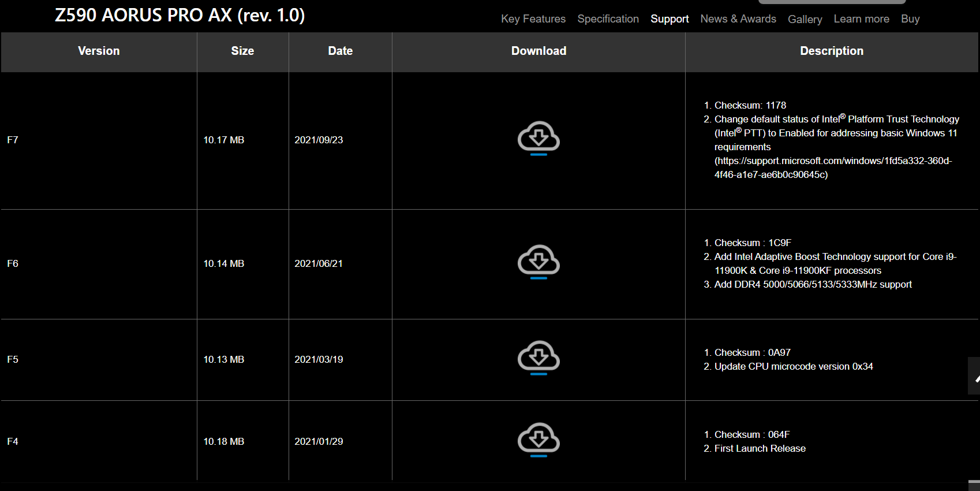Click the Date column header
Screen dimensions: 980x491
click(341, 51)
